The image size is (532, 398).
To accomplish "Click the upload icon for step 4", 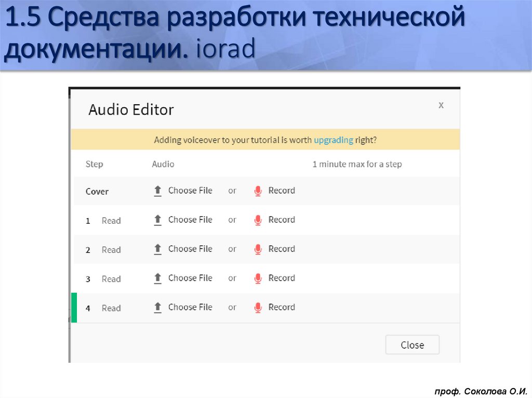I will 157,307.
